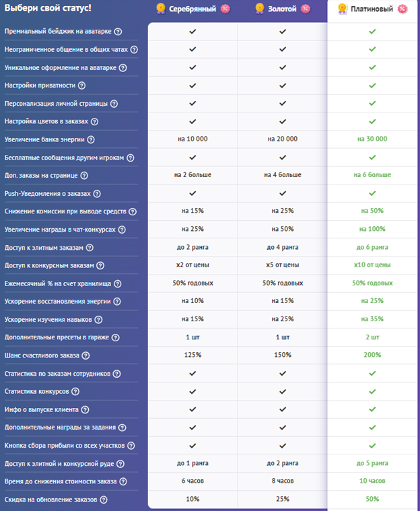Click Золотой checkmark for Персонализация личной страницы
Screen dimensions: 420x511
(283, 104)
